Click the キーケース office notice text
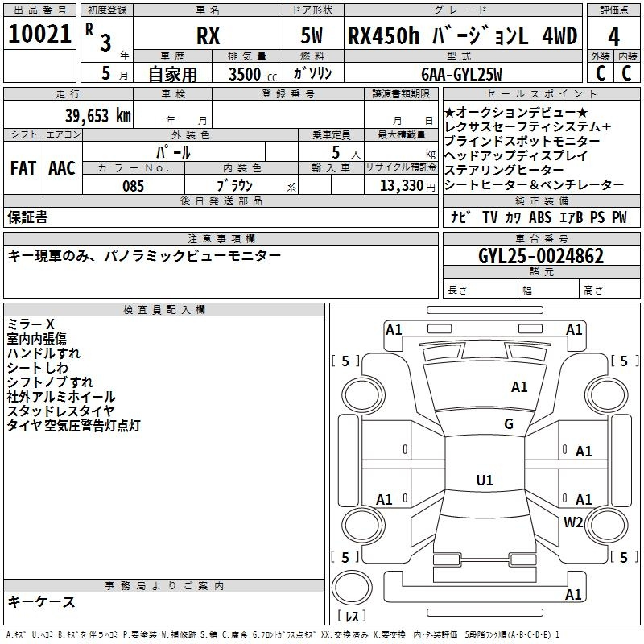This screenshot has height=644, width=644. pyautogui.click(x=41, y=602)
